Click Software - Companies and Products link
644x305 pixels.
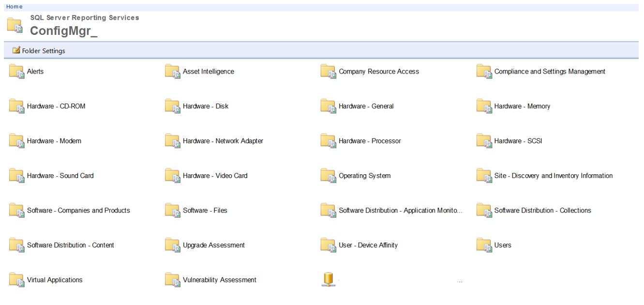78,211
